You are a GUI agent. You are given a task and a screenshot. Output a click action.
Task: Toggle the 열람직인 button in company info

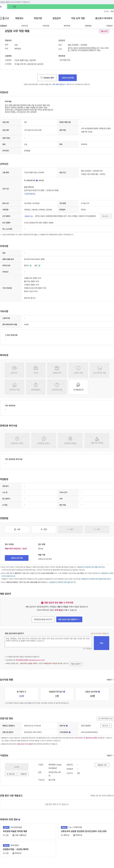(x=23, y=774)
